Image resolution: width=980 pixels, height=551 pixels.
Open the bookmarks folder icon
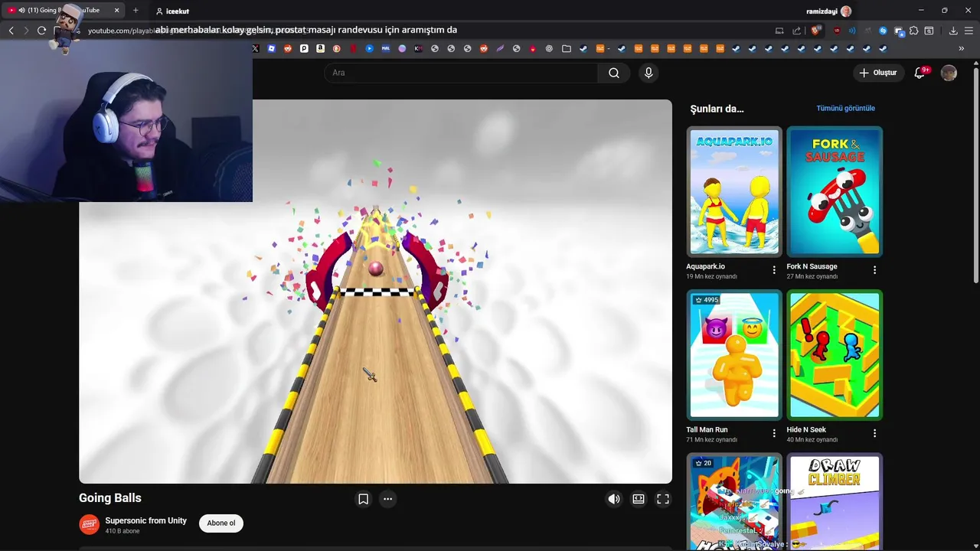566,48
